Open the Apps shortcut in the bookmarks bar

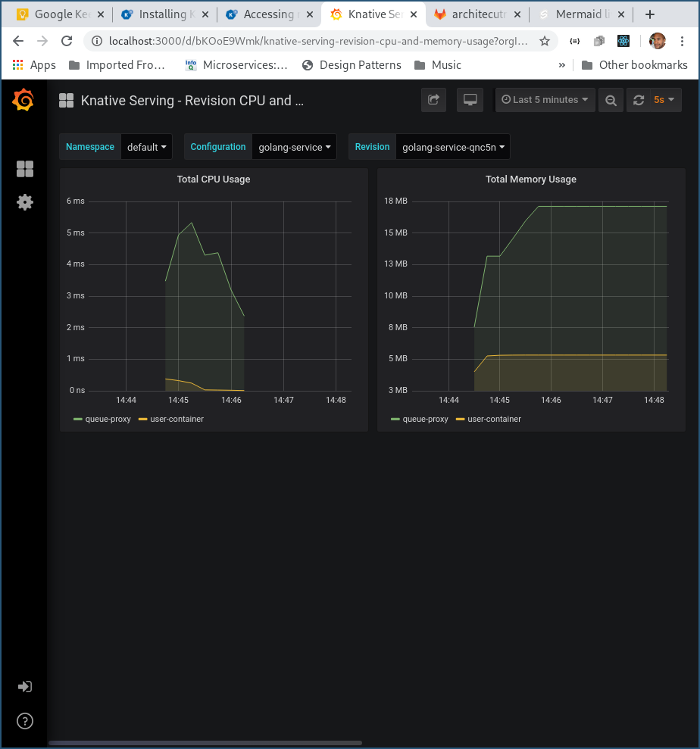click(x=34, y=65)
